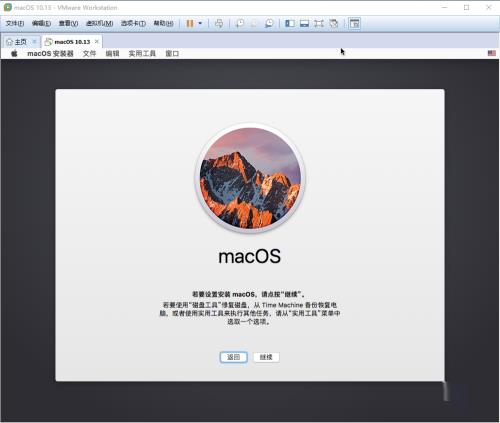Open the macOS 安装器 menu
Screen dimensions: 500x423
click(x=50, y=53)
